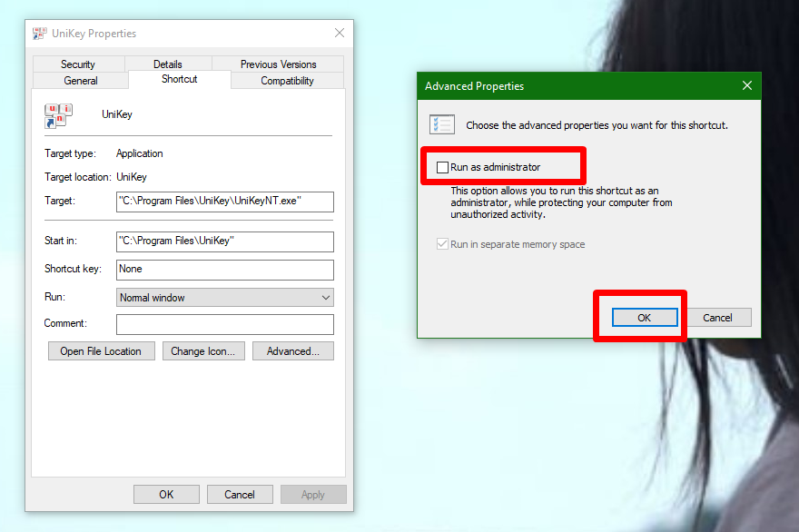The image size is (799, 532).
Task: Click Open File Location button
Action: (102, 351)
